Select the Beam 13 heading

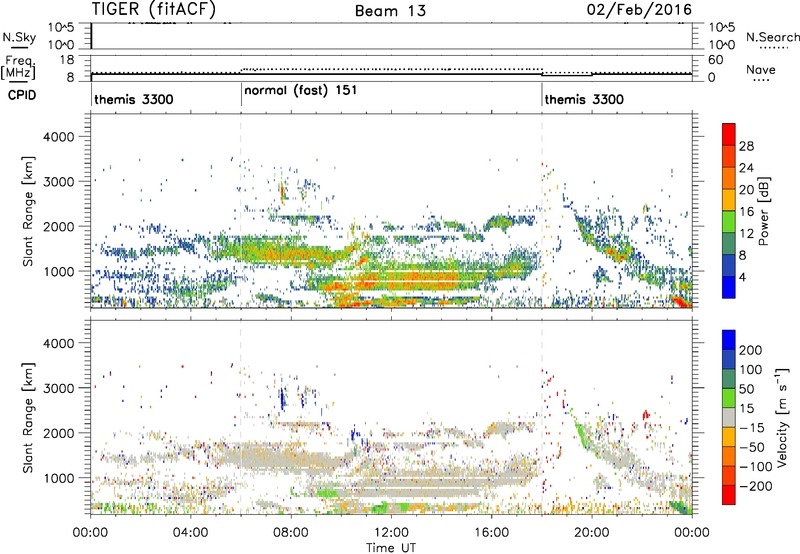coord(390,11)
